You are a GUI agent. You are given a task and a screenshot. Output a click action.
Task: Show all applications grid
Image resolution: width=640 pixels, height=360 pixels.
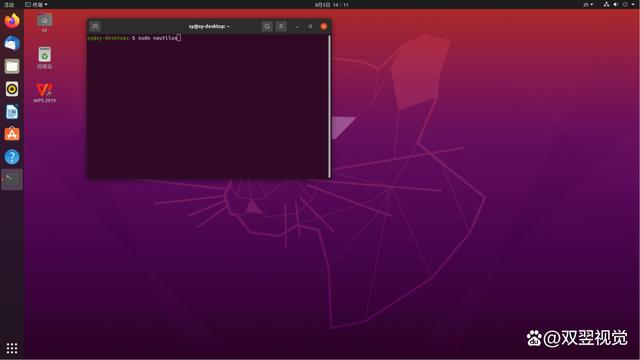[12, 348]
